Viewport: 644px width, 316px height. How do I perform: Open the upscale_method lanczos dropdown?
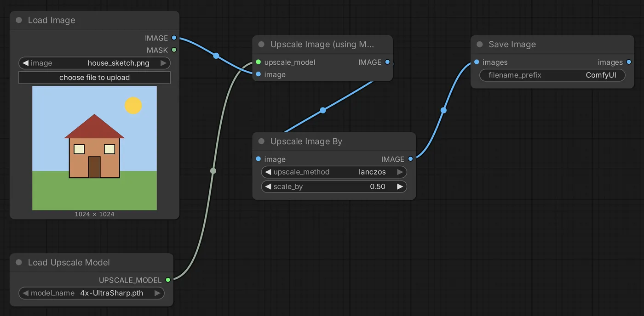(334, 172)
